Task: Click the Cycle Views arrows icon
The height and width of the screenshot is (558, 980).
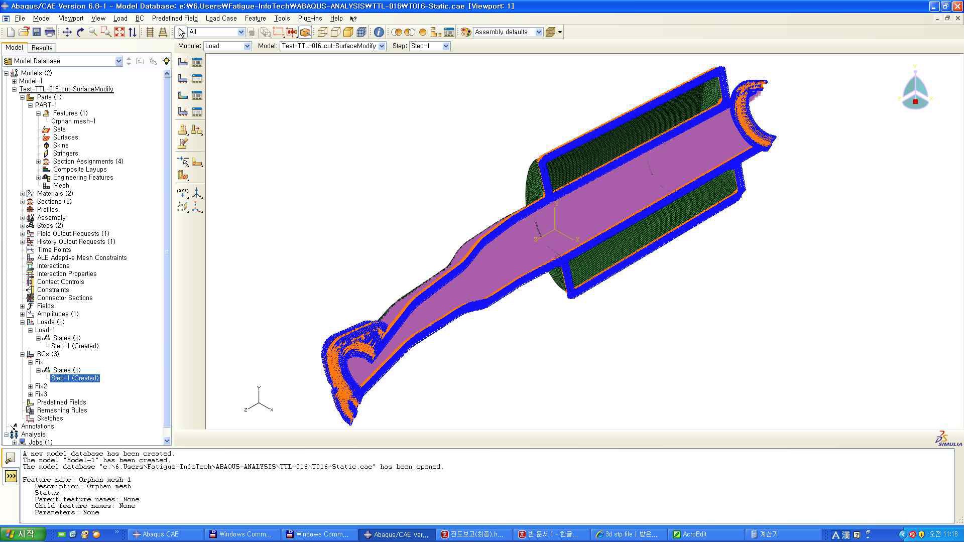Action: (x=133, y=32)
